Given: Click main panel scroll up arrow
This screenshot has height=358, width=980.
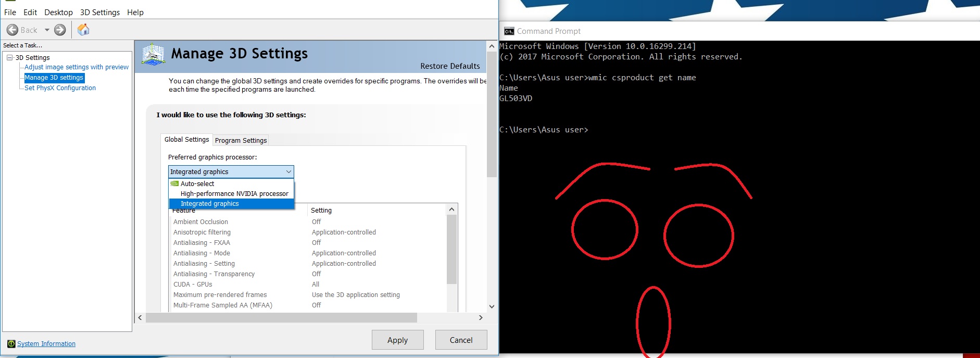Looking at the screenshot, I should pyautogui.click(x=492, y=46).
